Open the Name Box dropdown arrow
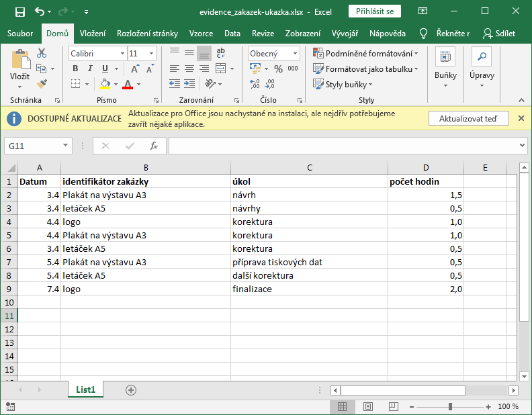The height and width of the screenshot is (415, 532). click(x=66, y=146)
